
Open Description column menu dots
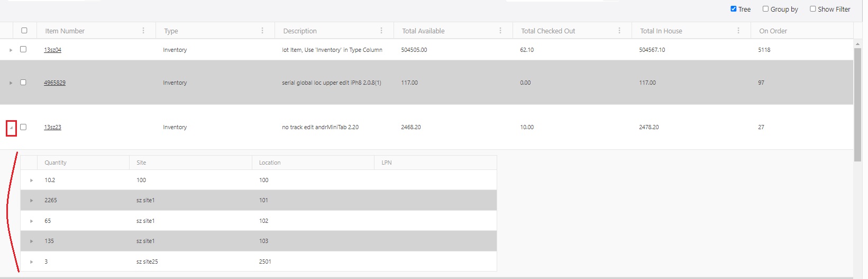tap(381, 31)
